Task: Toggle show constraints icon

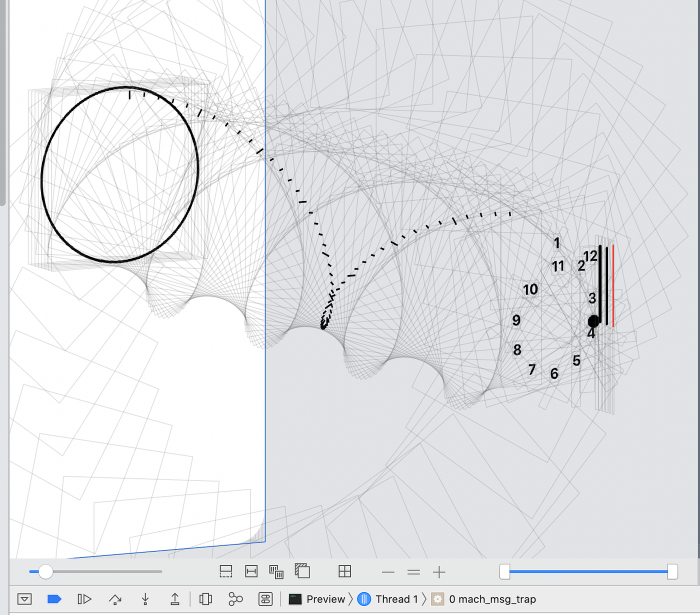Action: point(251,571)
